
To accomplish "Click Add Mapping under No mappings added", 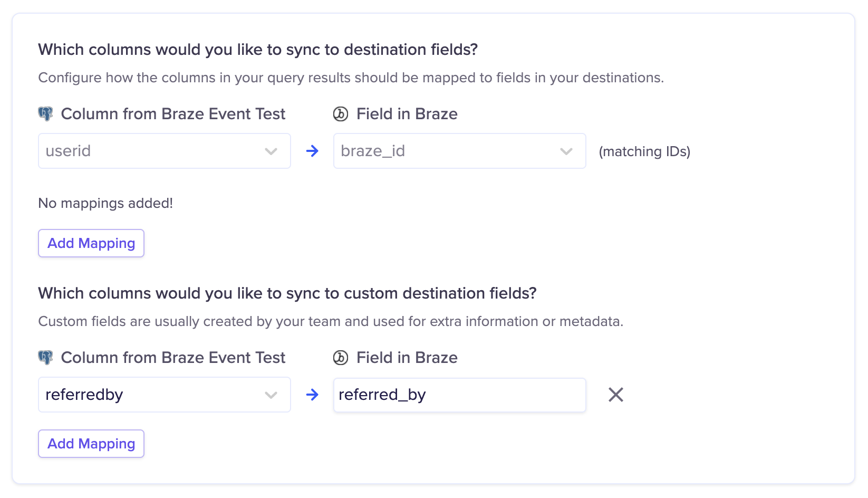I will (91, 243).
